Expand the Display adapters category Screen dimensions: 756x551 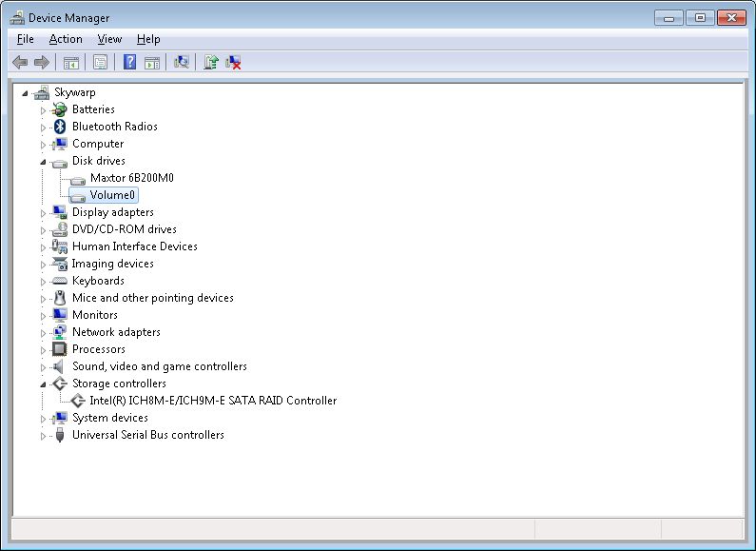[43, 213]
